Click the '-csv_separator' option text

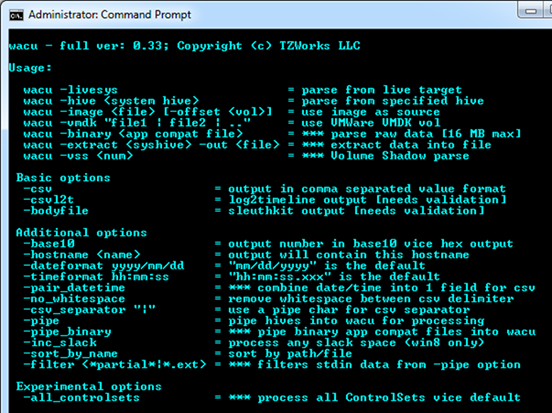[x=89, y=309]
